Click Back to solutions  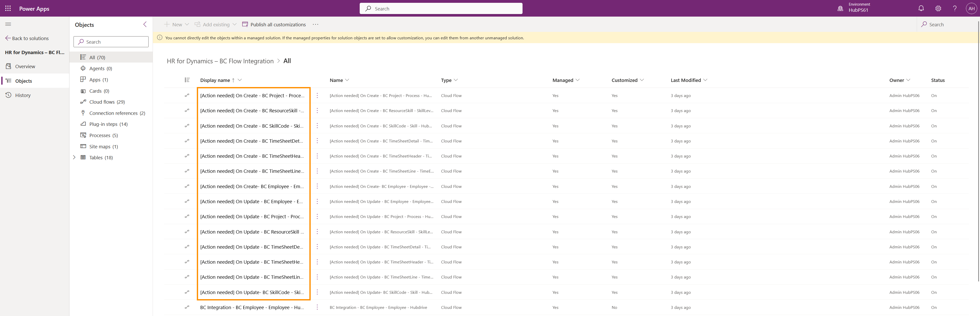click(x=27, y=38)
